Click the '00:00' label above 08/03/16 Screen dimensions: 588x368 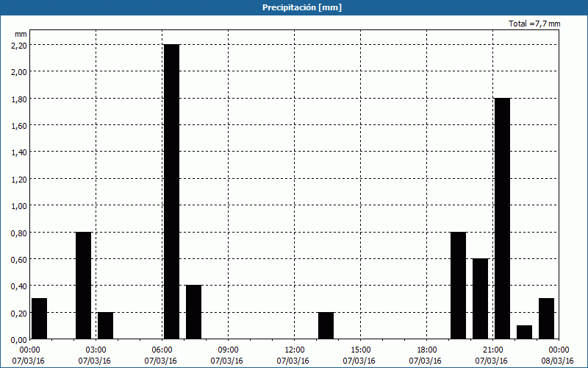[559, 350]
